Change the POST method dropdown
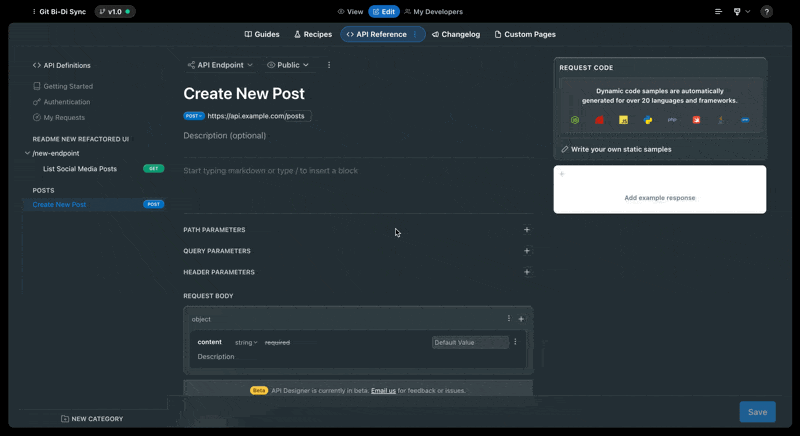 coord(194,116)
